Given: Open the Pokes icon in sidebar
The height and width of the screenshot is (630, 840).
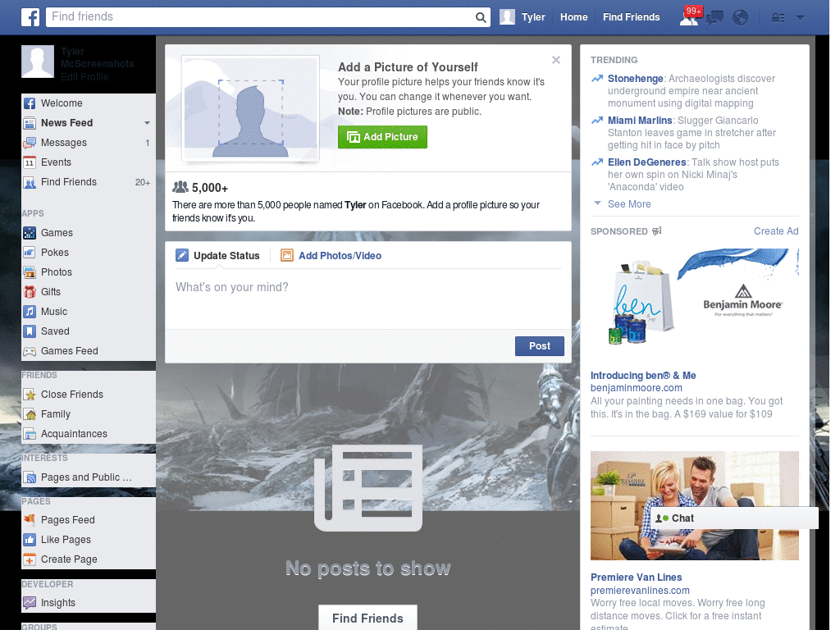Looking at the screenshot, I should tap(30, 253).
